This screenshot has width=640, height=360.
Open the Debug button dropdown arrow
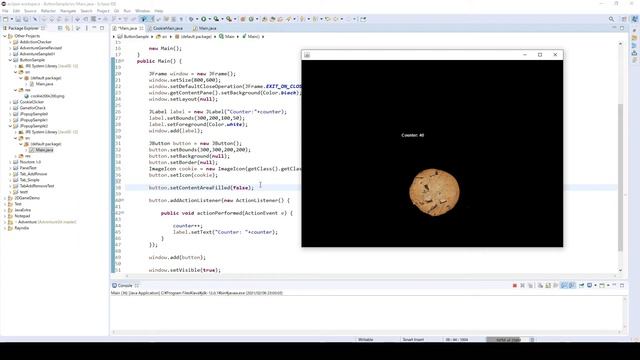197,19
